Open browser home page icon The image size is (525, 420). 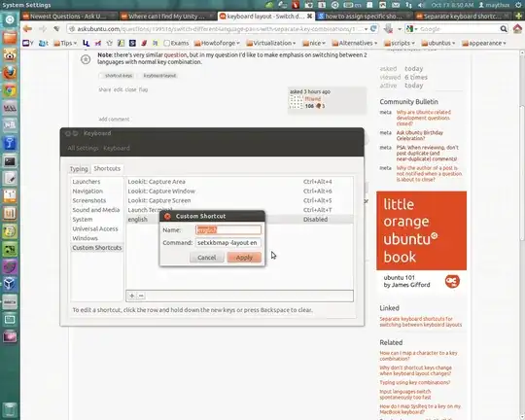(x=517, y=29)
